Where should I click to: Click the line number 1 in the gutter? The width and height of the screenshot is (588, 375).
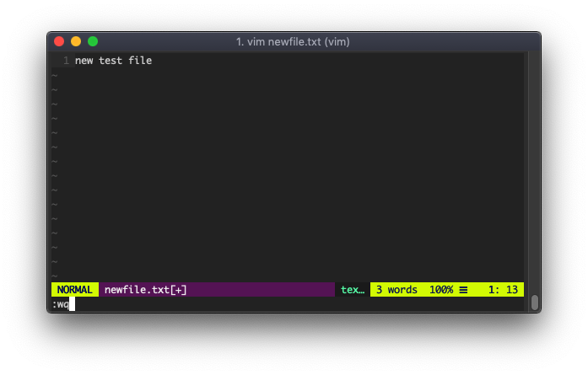click(66, 61)
